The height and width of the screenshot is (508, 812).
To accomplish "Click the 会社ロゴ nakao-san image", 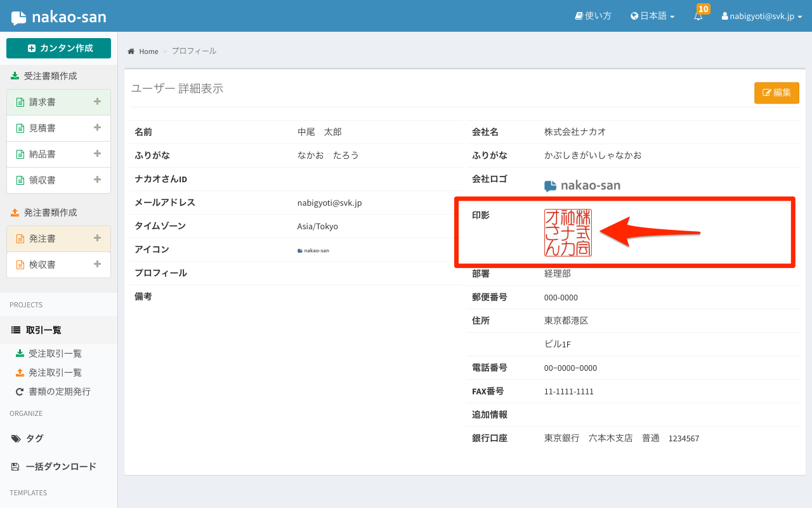I will coord(582,185).
